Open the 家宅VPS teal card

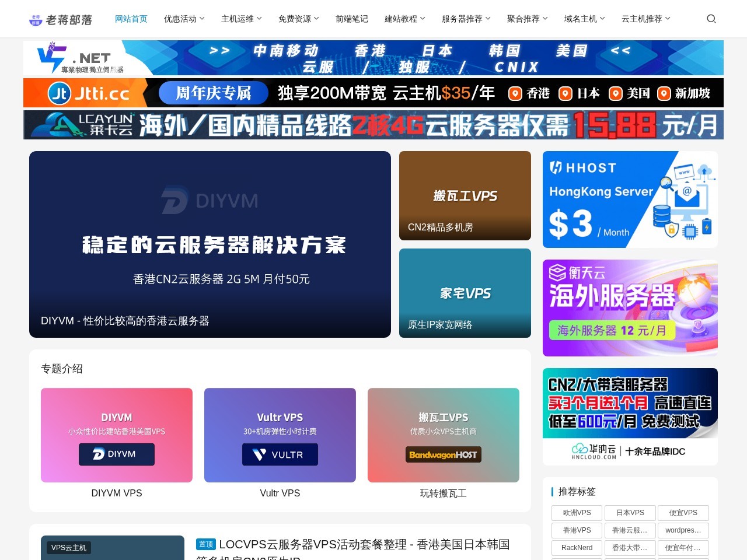coord(465,293)
